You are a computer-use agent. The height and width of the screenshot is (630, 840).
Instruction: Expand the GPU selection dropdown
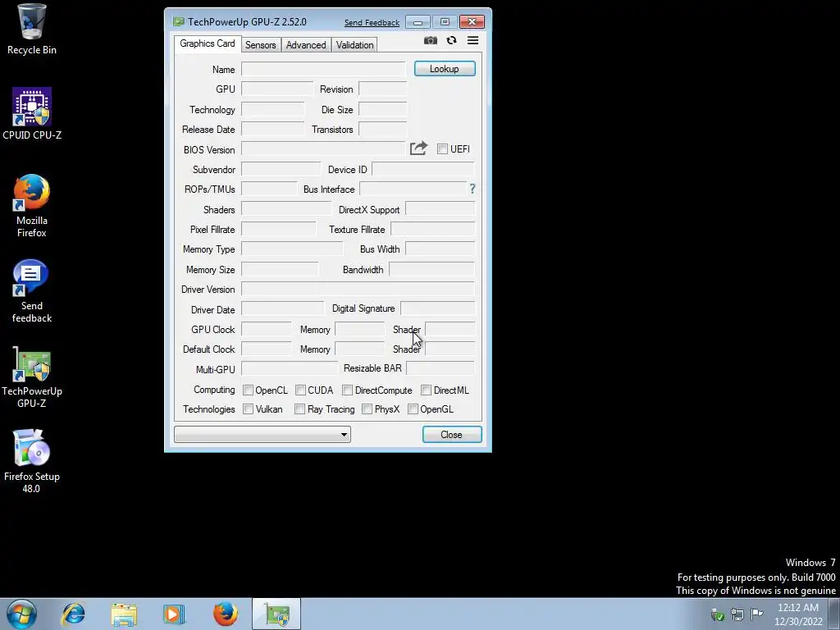pyautogui.click(x=262, y=435)
